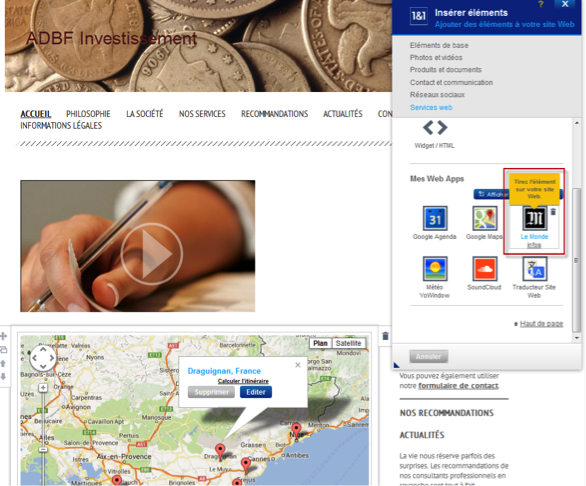Open Produits et documents category

pyautogui.click(x=445, y=70)
